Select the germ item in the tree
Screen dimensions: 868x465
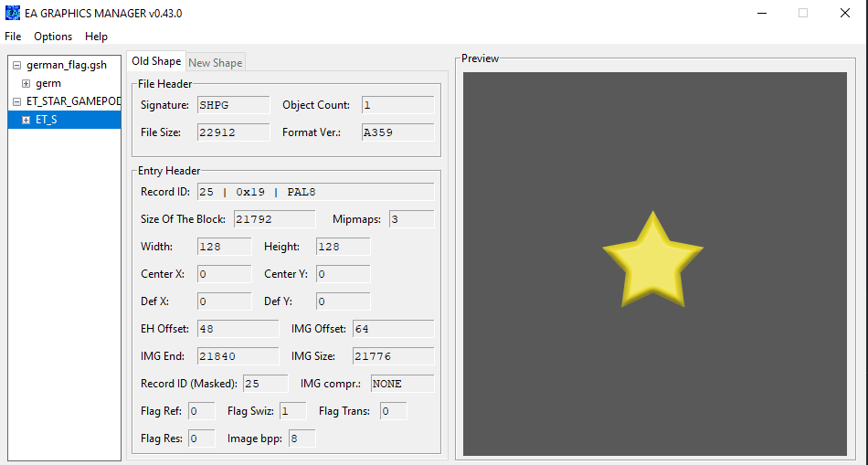[x=48, y=83]
